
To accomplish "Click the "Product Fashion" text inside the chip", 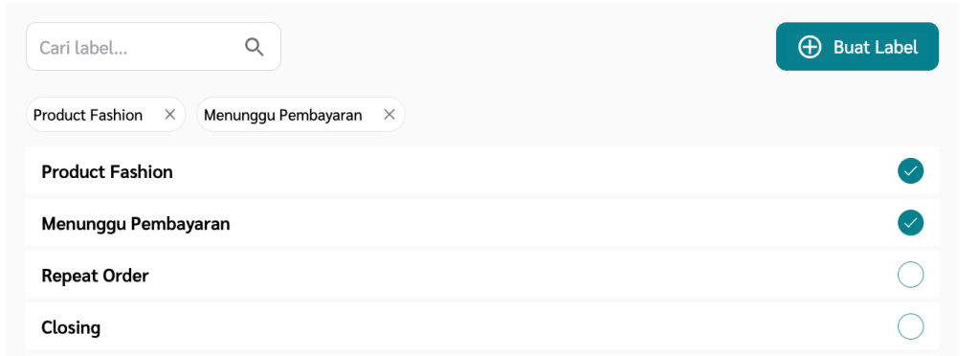I will click(87, 115).
